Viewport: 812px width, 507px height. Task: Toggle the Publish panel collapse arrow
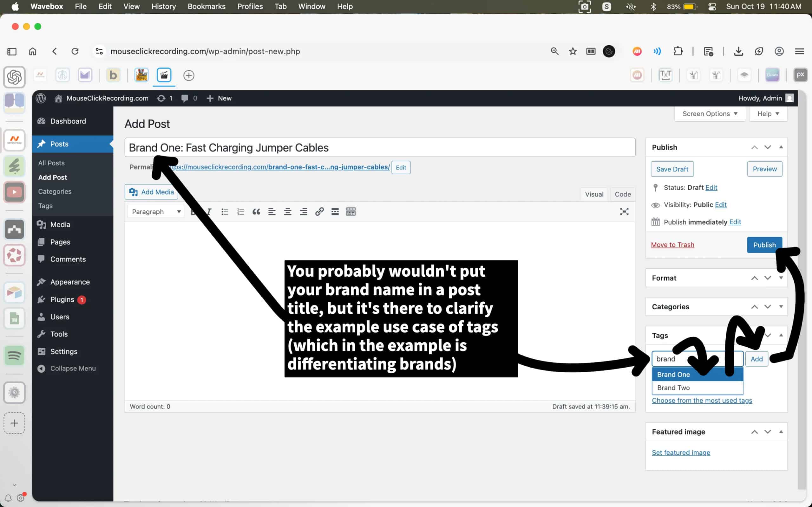click(x=781, y=147)
